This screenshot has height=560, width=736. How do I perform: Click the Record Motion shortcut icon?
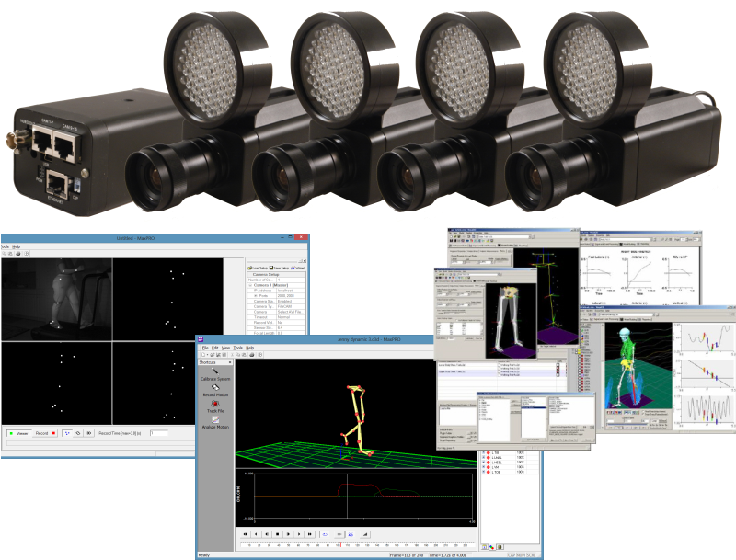click(x=215, y=387)
